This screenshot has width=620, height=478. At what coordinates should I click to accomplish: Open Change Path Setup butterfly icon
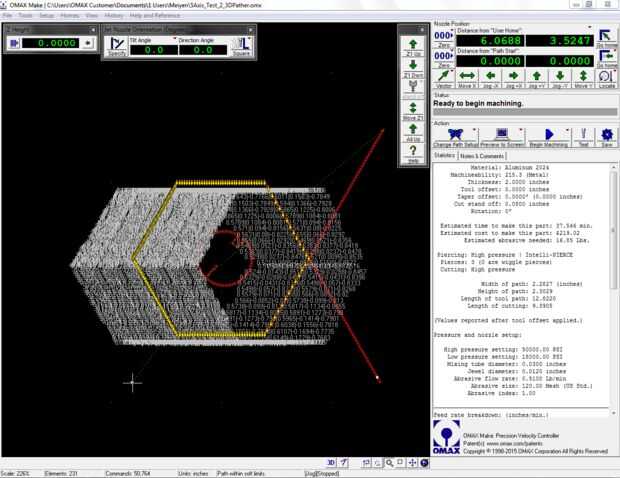(x=456, y=137)
